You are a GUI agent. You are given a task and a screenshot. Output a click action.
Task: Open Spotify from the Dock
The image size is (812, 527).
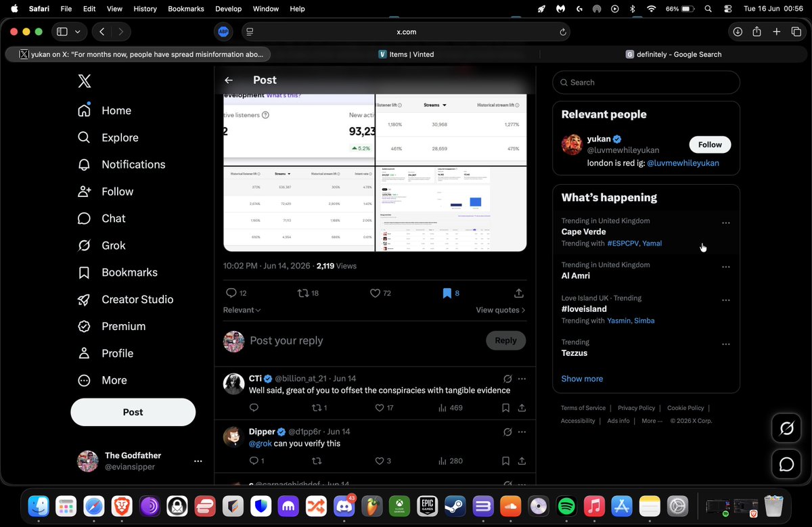[566, 506]
